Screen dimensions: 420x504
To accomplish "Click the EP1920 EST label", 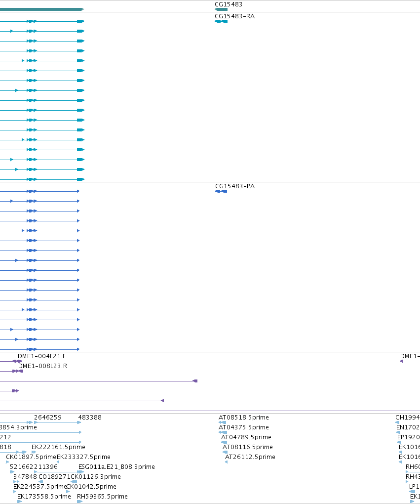I will click(409, 437).
